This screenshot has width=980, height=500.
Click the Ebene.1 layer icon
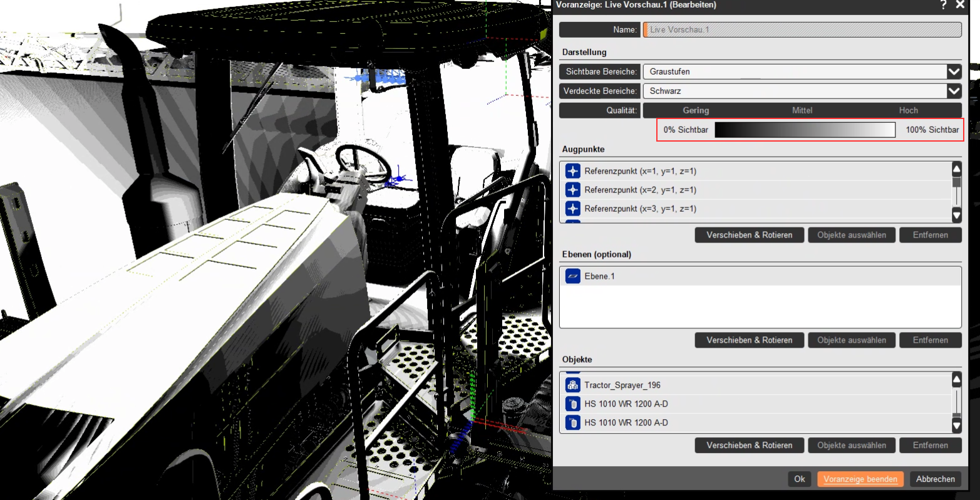pos(572,276)
